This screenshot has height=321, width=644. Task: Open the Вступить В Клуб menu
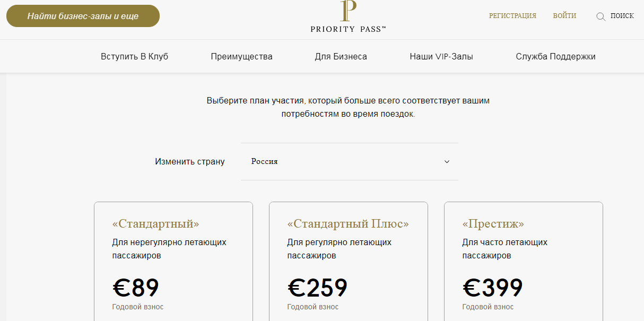[x=134, y=56]
